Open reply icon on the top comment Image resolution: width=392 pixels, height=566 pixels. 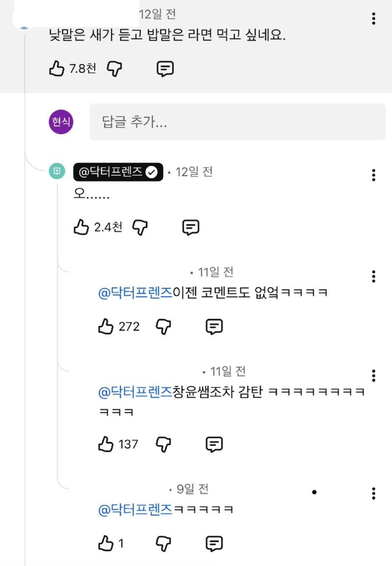point(165,69)
